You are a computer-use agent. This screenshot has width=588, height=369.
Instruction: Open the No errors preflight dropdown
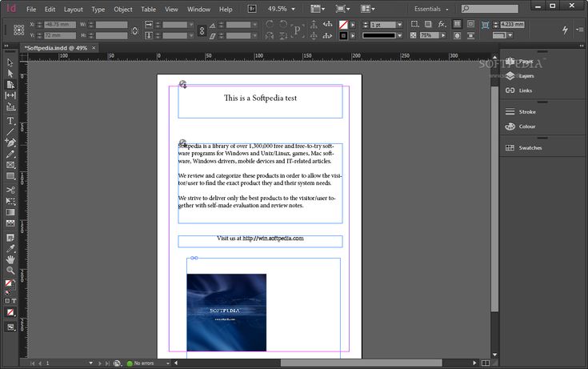coord(168,363)
